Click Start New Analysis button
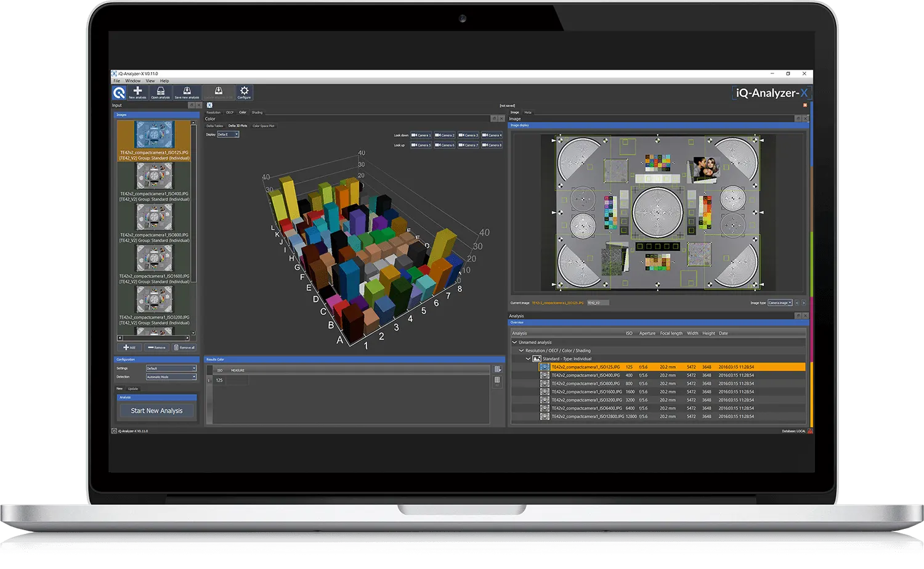The width and height of the screenshot is (924, 569). coord(156,411)
